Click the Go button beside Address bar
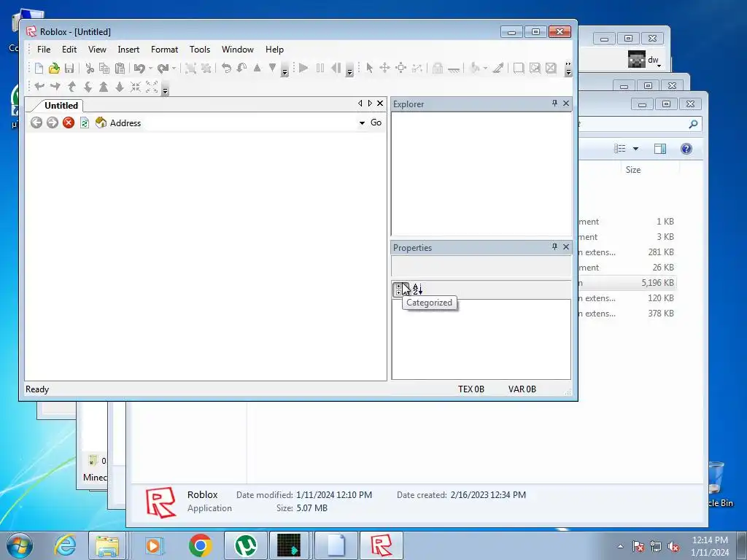747x560 pixels. point(376,122)
